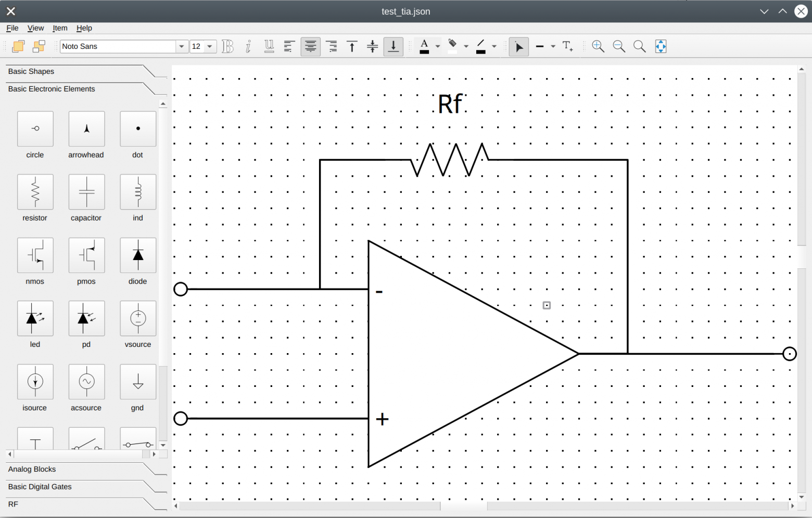Open the File menu
This screenshot has width=812, height=518.
tap(12, 28)
